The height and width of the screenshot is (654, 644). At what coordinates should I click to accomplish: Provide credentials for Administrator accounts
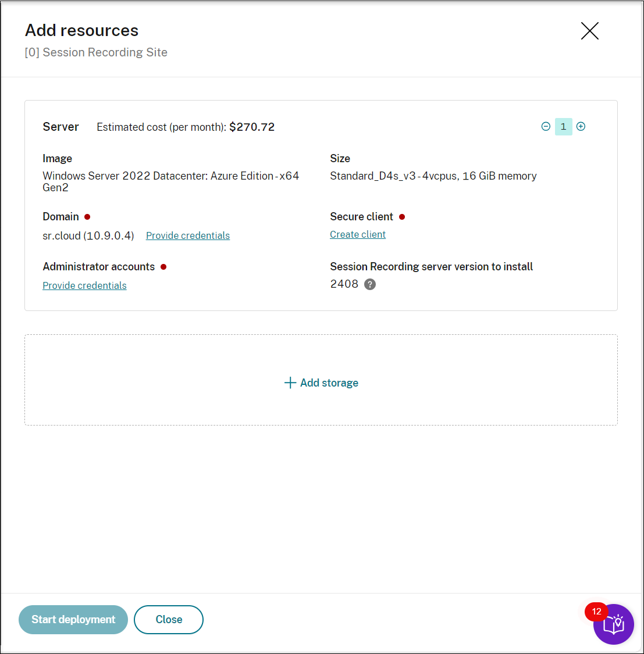coord(84,285)
